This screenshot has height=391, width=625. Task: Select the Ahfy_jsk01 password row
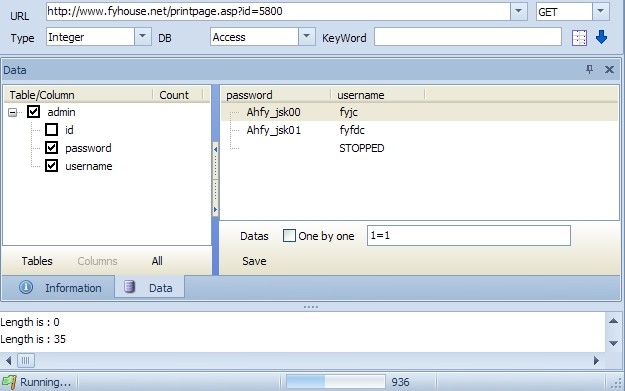click(x=273, y=130)
